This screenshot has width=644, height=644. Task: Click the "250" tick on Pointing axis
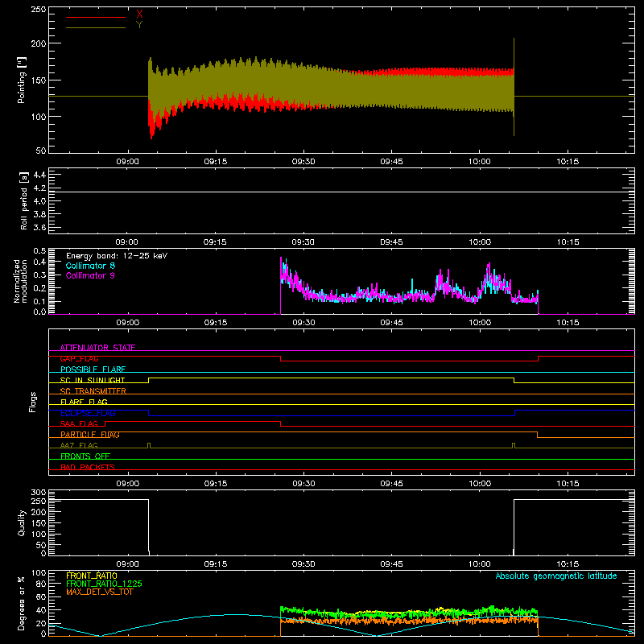coord(38,9)
